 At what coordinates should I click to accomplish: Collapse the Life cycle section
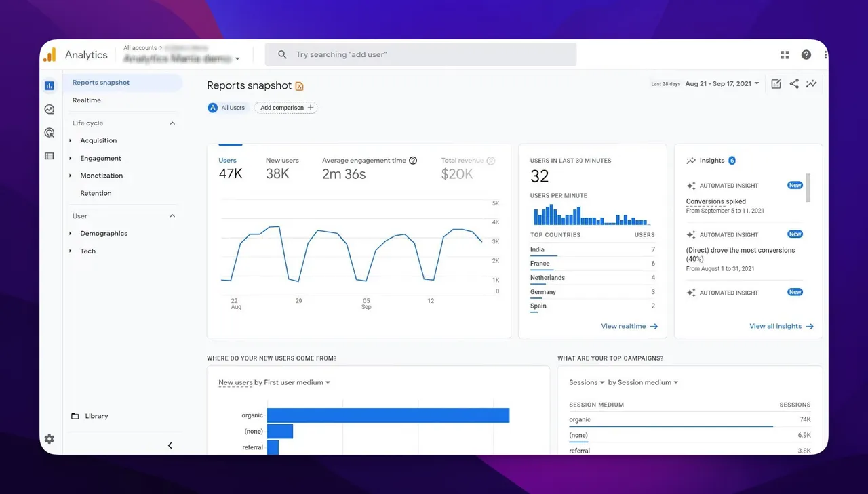click(172, 123)
